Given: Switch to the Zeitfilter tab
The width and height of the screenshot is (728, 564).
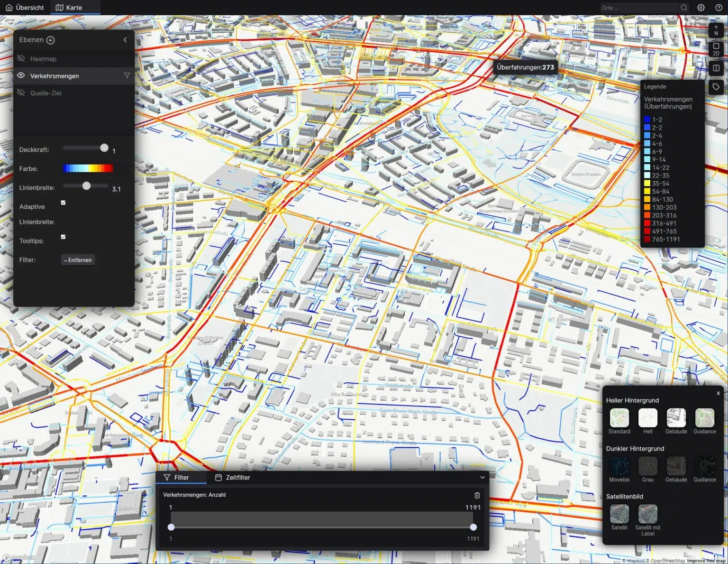Looking at the screenshot, I should 233,478.
